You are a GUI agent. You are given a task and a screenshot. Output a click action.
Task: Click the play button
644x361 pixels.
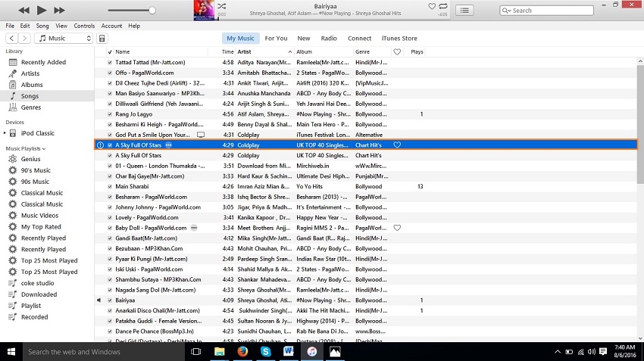[x=42, y=10]
